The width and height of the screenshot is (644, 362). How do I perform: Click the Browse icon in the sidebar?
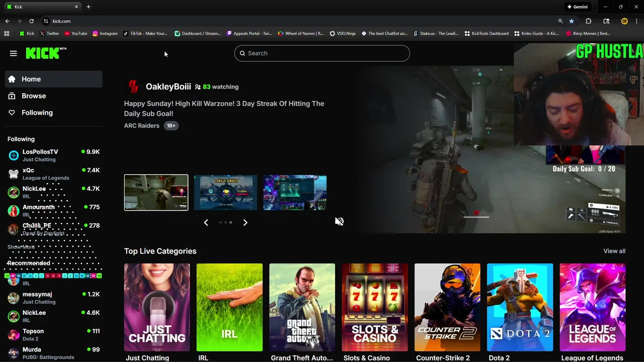coord(12,96)
